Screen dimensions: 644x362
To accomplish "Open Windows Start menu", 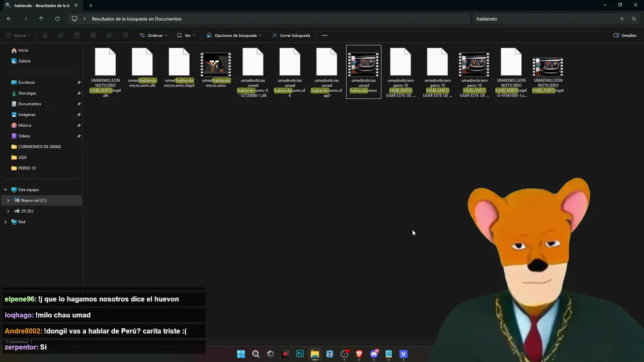I will tap(241, 354).
